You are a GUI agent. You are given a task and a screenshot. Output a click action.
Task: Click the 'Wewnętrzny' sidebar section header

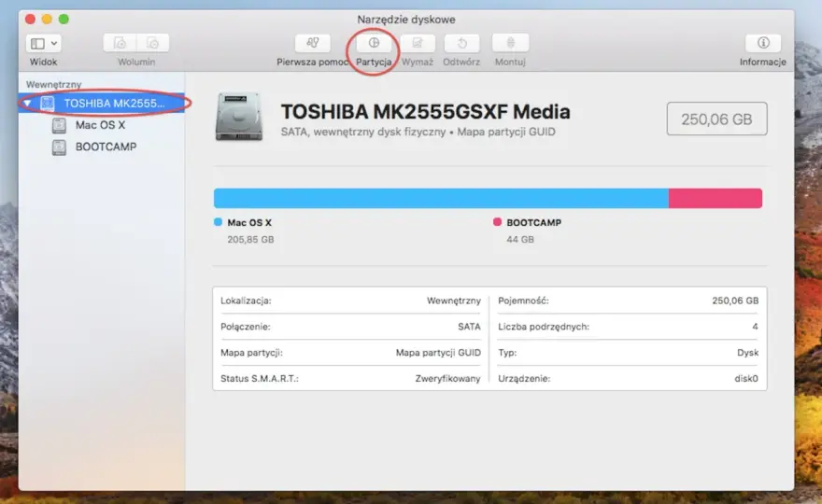(53, 84)
